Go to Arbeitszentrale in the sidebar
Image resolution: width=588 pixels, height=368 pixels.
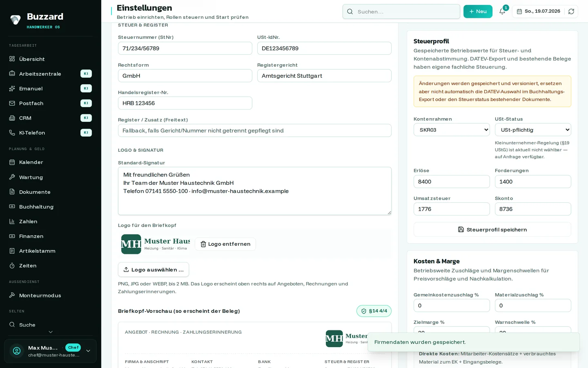51,74
